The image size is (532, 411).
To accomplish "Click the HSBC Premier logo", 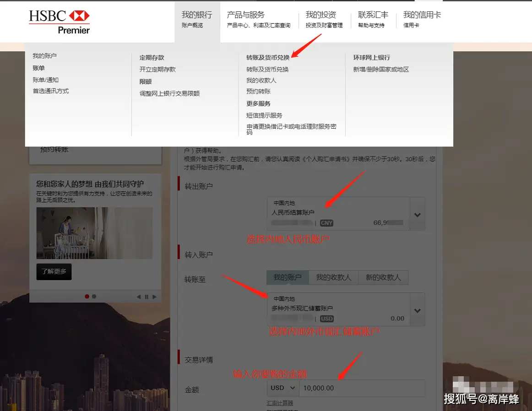I will [60, 22].
